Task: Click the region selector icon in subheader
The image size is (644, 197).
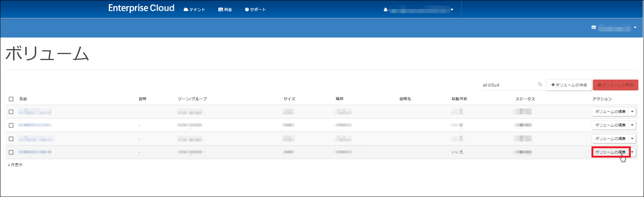Action: (594, 27)
